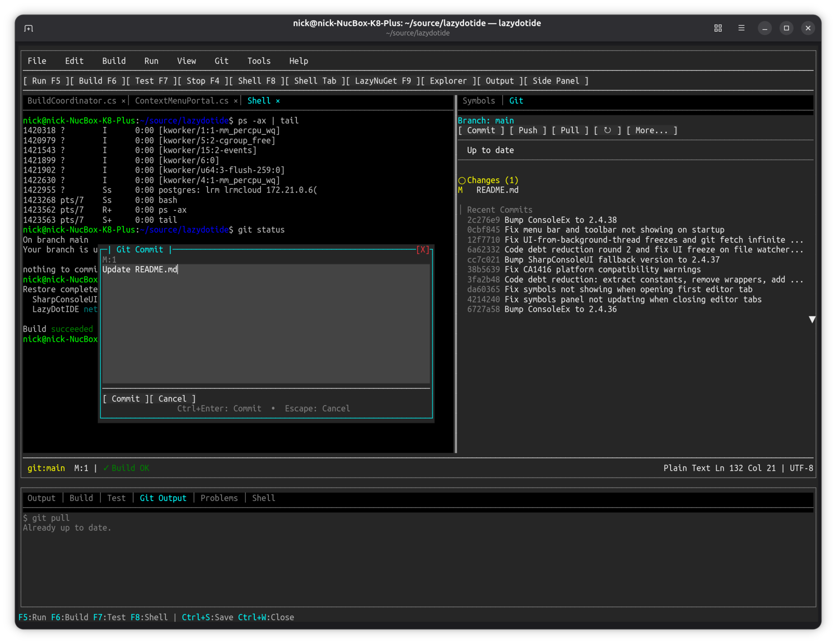Open the terminal hamburger menu icon

(x=742, y=28)
